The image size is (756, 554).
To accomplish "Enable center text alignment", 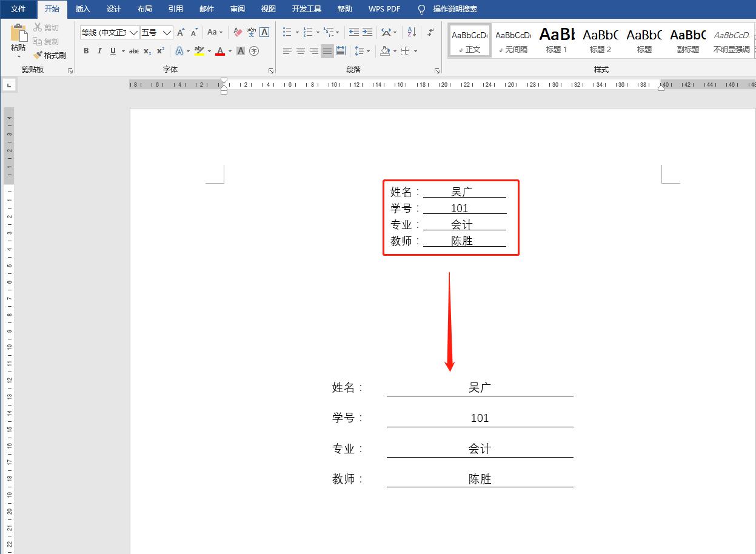I will pyautogui.click(x=300, y=51).
